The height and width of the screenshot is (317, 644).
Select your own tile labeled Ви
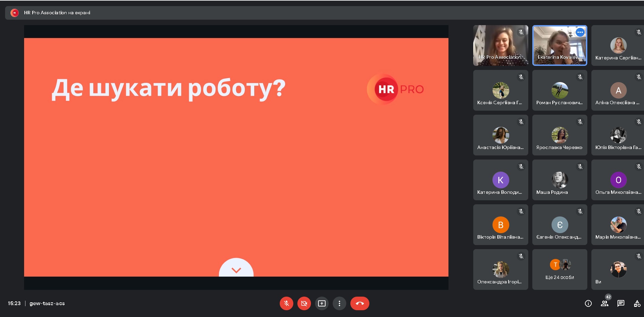point(617,269)
